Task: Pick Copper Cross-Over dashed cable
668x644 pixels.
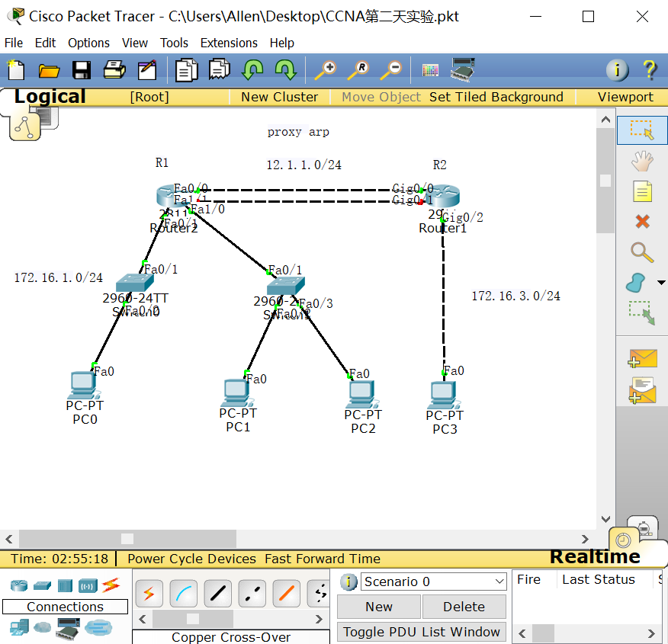Action: click(252, 593)
